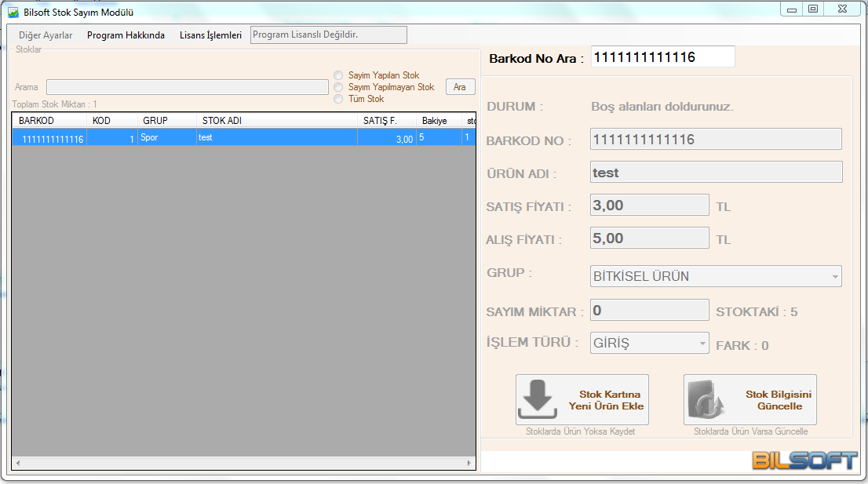Click the Bilsoft app icon in title bar

point(13,13)
